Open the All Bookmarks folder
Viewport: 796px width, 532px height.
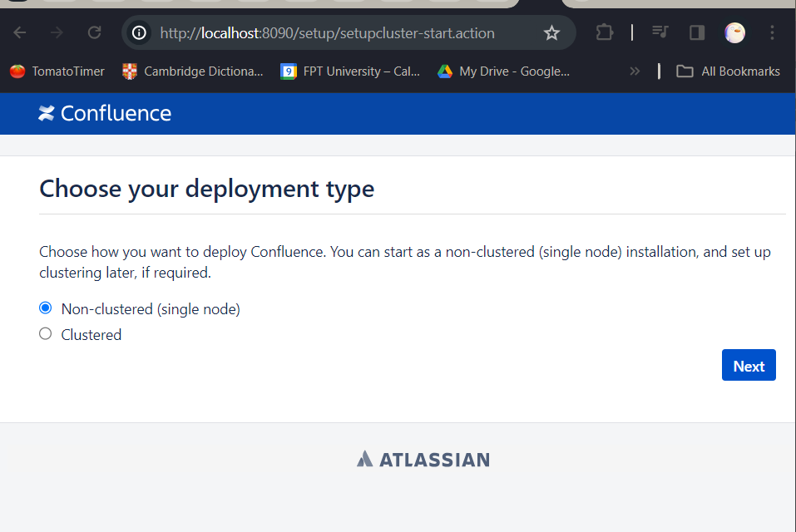[x=728, y=71]
